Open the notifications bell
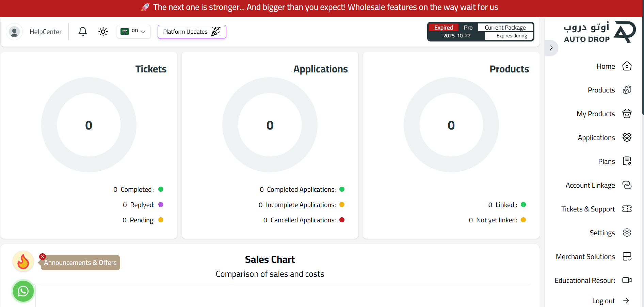 [x=82, y=32]
